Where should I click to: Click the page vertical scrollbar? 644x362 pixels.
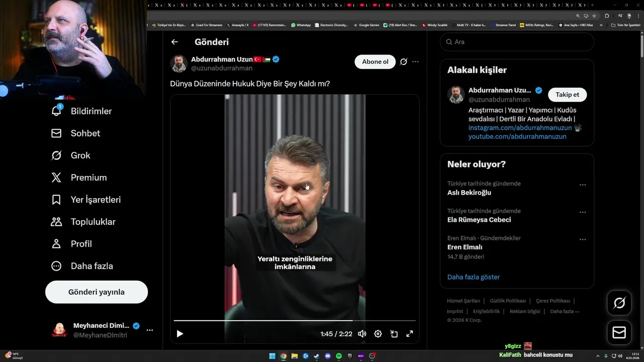tap(642, 45)
